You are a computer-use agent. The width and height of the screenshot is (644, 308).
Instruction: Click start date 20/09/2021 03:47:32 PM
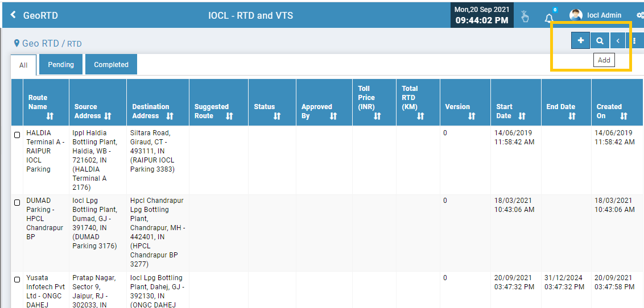(515, 282)
